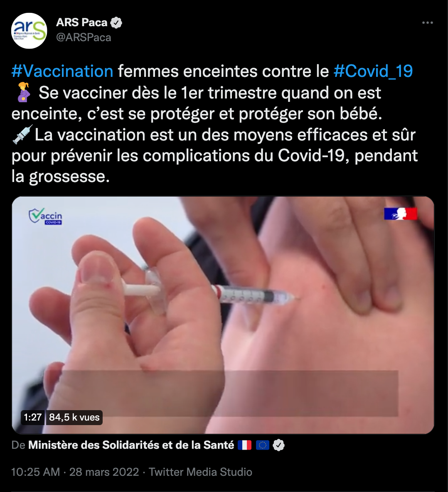
Task: Click the 84,5 k vues view counter
Action: point(74,417)
